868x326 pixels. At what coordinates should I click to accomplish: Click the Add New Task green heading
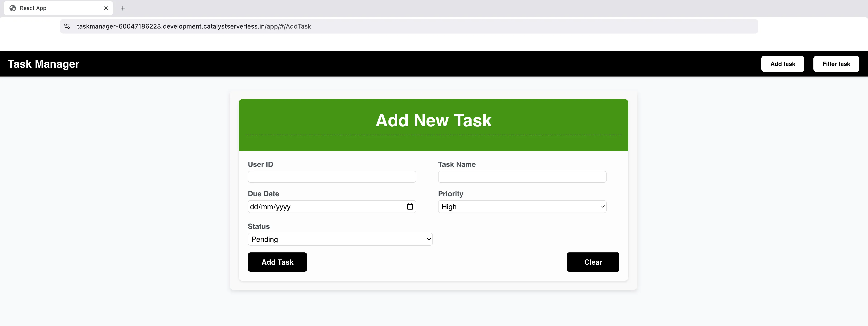pyautogui.click(x=433, y=121)
